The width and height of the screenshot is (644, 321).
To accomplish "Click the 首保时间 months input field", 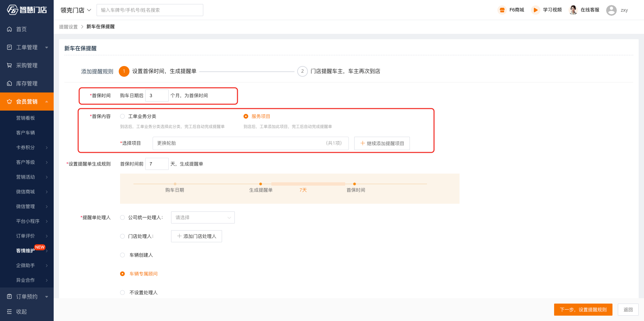I will [157, 95].
